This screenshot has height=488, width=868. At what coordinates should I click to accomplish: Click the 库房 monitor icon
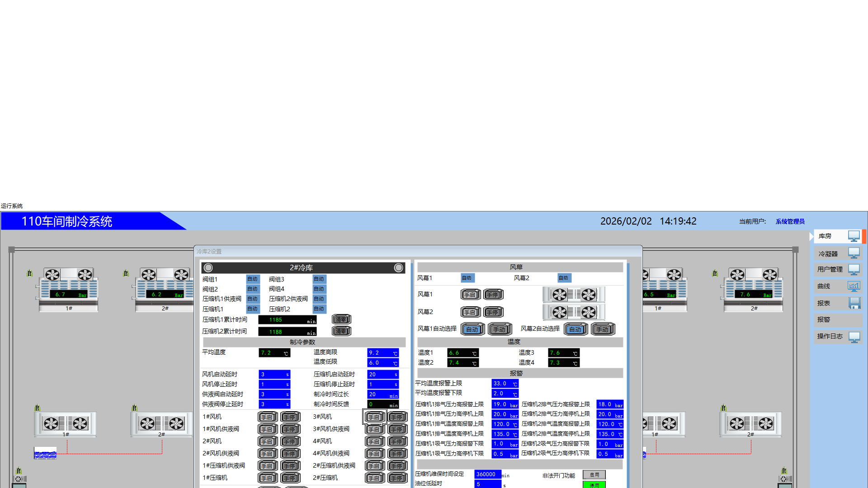854,236
